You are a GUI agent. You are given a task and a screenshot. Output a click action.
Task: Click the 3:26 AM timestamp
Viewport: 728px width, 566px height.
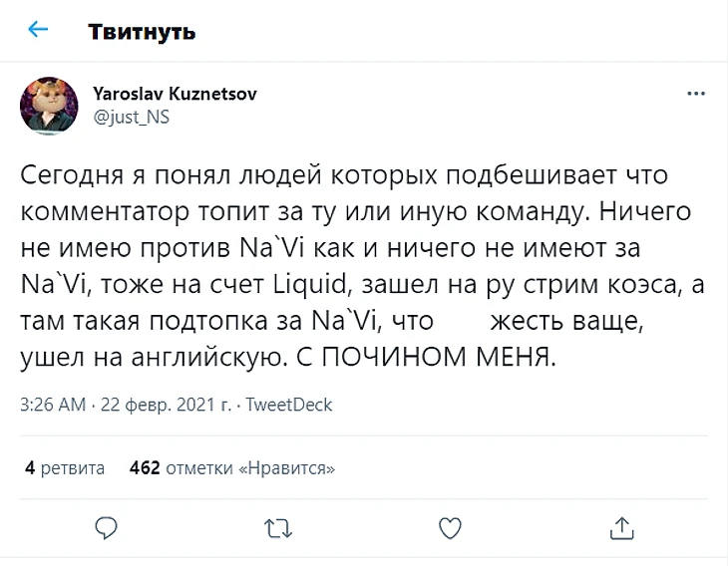coord(53,406)
